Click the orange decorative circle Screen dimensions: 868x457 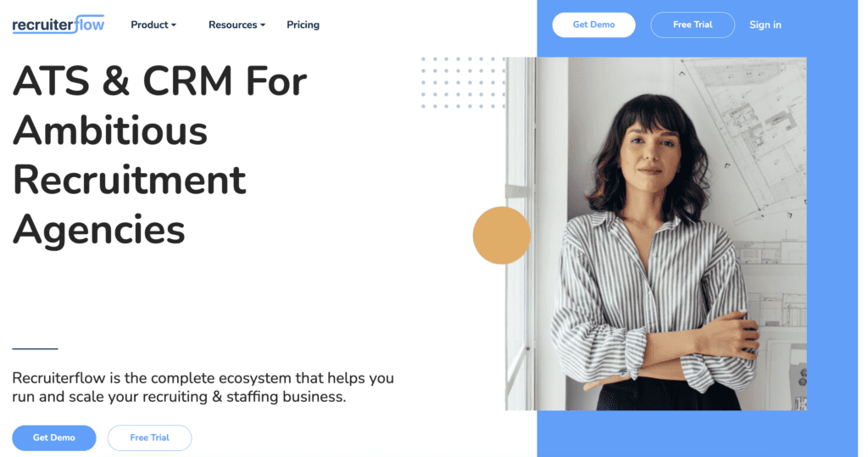tap(502, 236)
